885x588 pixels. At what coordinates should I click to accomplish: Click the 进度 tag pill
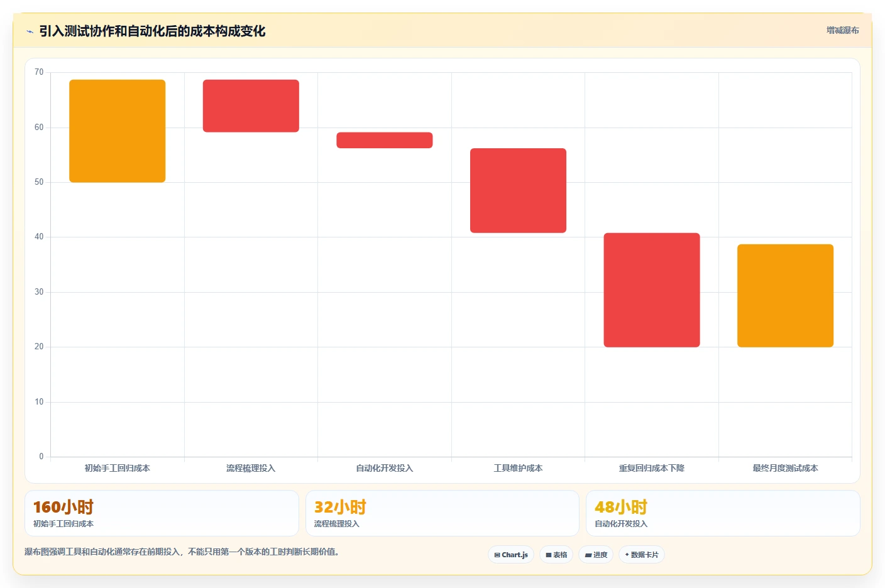click(596, 555)
